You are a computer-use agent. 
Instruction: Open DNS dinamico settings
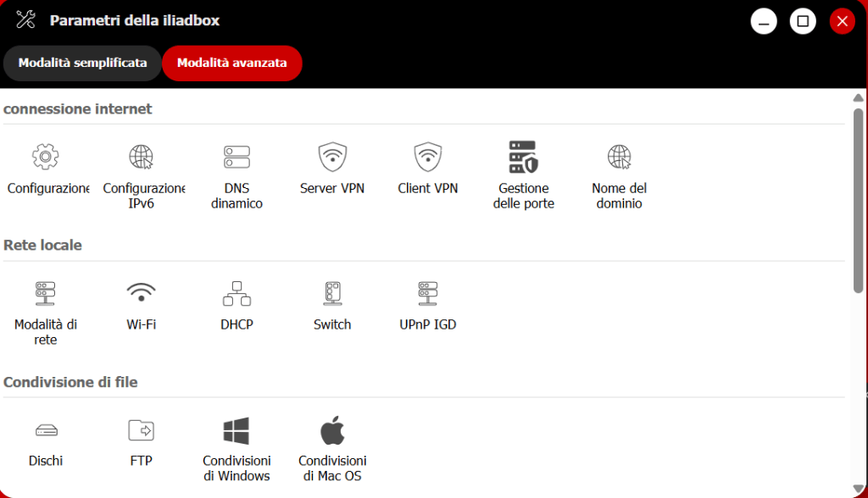click(x=236, y=158)
